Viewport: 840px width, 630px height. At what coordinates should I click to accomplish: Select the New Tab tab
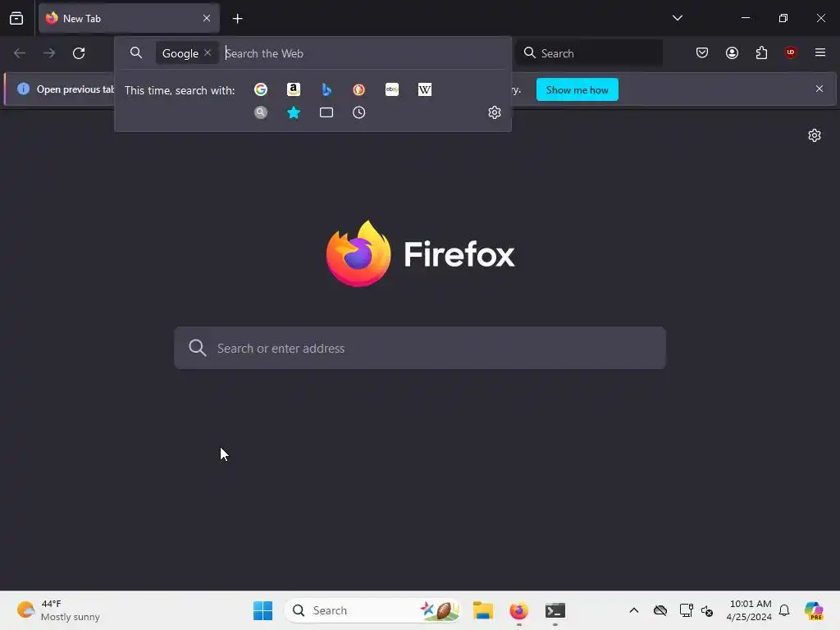click(129, 19)
